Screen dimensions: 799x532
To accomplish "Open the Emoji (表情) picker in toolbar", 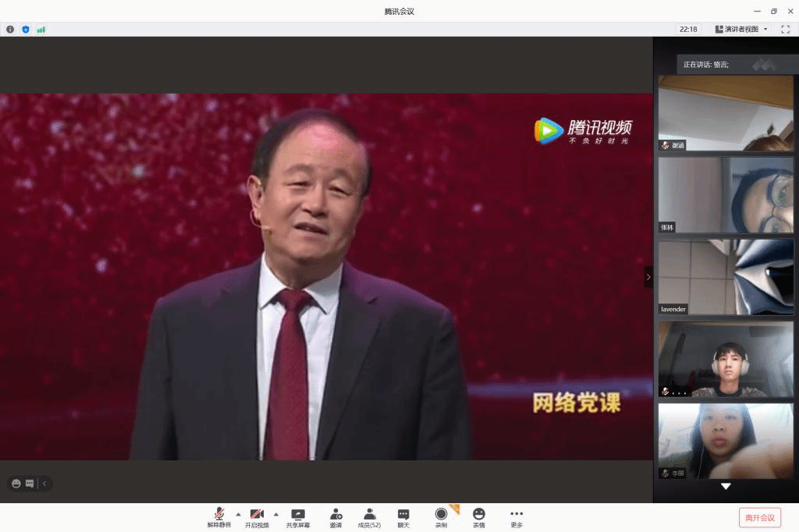I will tap(478, 517).
